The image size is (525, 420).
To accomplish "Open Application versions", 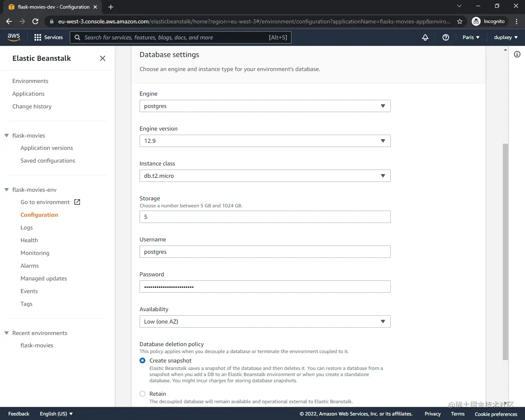I will (47, 148).
